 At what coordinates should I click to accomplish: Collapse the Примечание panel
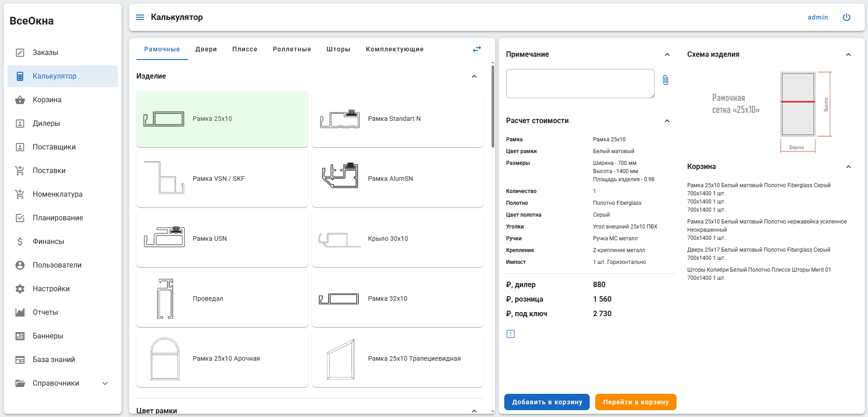pos(667,55)
